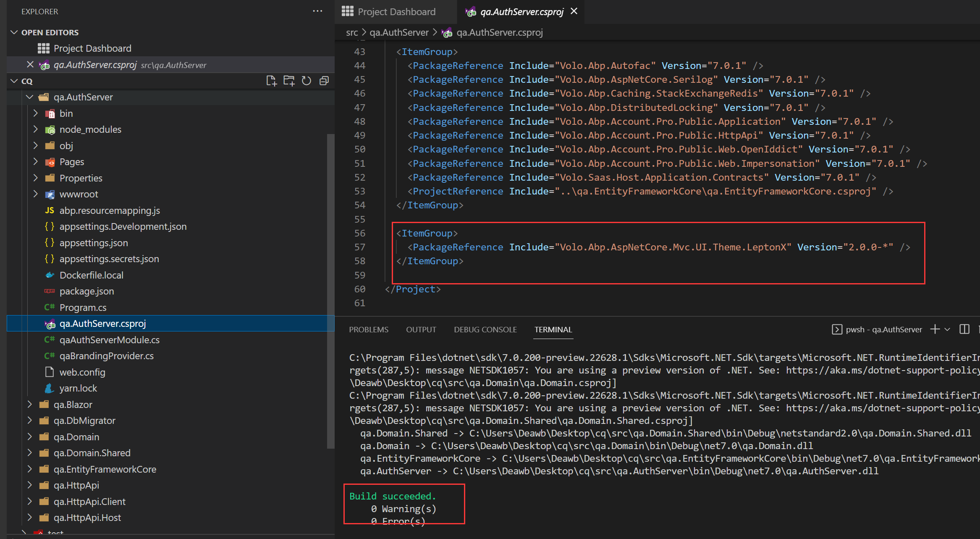Image resolution: width=980 pixels, height=539 pixels.
Task: Open the Debug Console tab
Action: coord(485,329)
